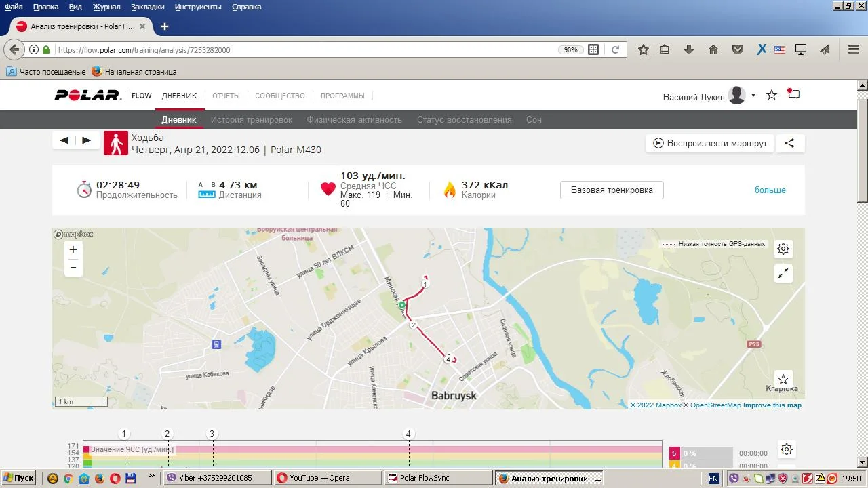Screen dimensions: 868x488
Task: Open notifications icon in Polar header
Action: coord(793,94)
